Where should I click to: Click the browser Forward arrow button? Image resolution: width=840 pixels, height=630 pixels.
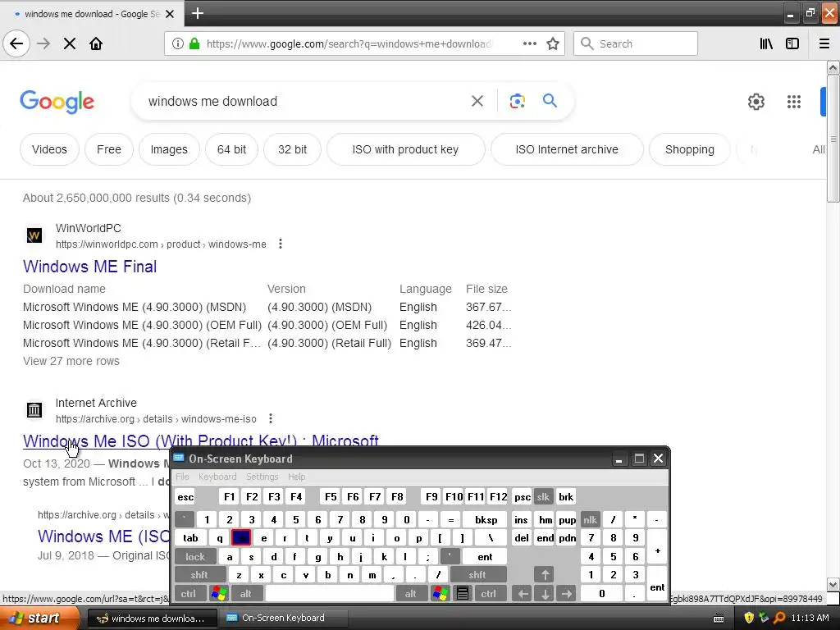point(43,43)
